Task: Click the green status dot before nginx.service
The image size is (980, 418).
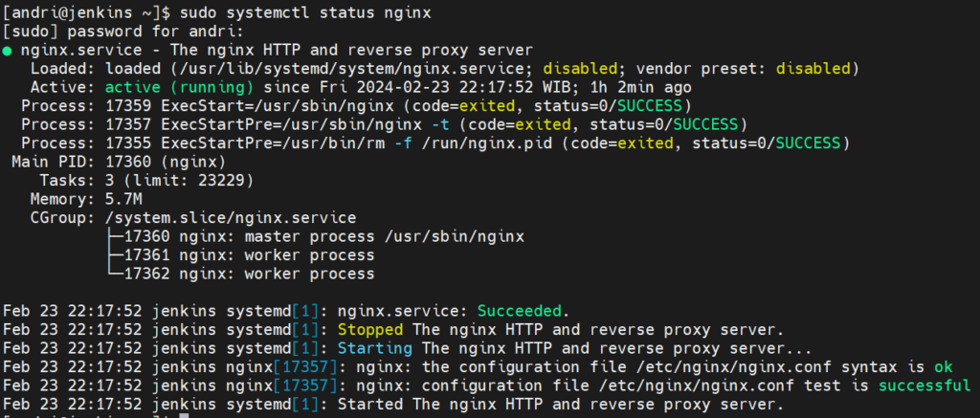Action: point(7,51)
